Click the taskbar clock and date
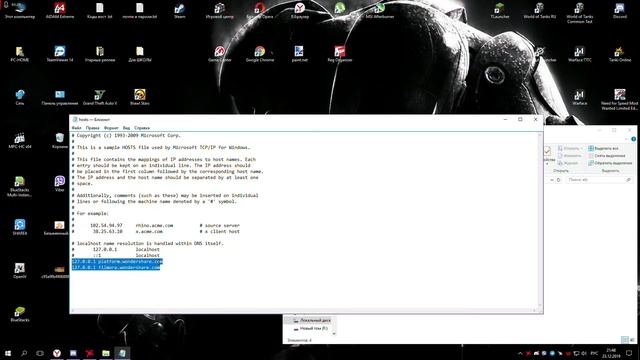This screenshot has height=360, width=640. 611,353
